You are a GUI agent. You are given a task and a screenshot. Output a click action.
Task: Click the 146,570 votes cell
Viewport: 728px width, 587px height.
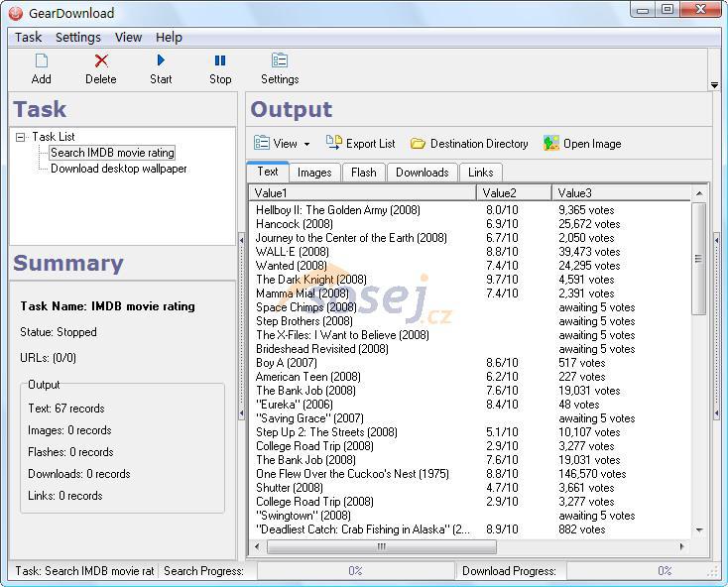592,474
